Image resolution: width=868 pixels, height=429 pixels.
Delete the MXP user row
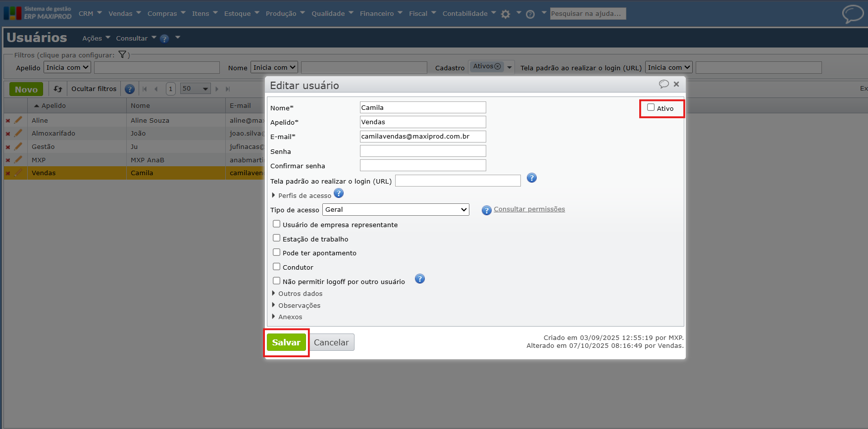[8, 160]
